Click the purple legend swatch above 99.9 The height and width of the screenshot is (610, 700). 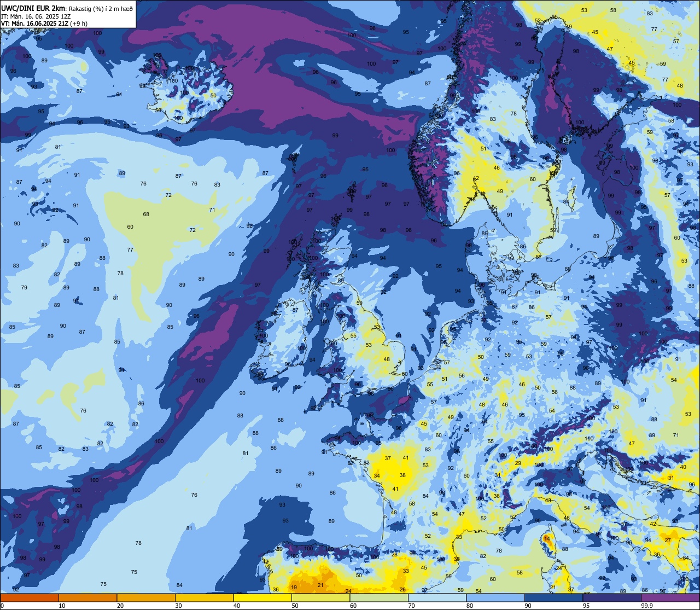[x=670, y=597]
